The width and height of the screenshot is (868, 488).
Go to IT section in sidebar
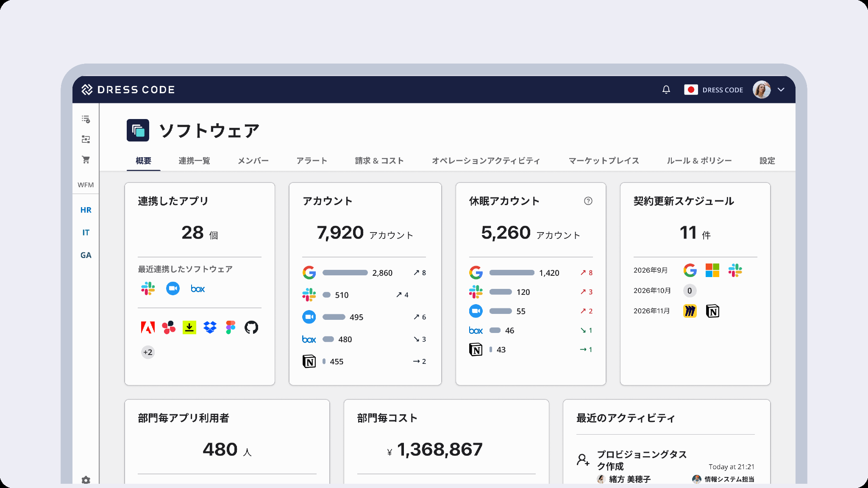[x=86, y=232]
